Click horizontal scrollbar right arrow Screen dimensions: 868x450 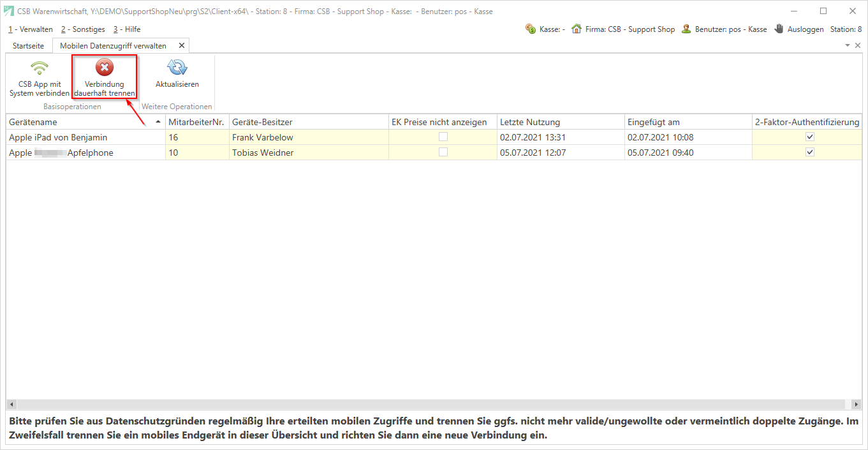click(857, 405)
